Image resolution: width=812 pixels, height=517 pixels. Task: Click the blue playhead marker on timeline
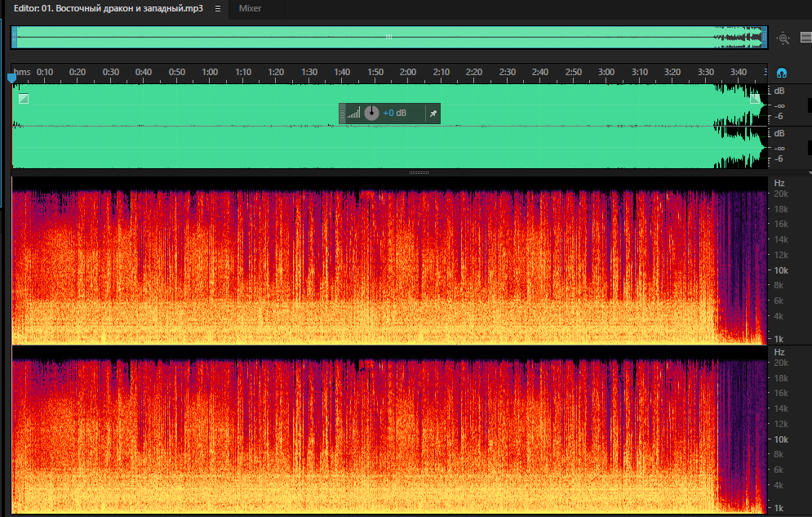11,78
